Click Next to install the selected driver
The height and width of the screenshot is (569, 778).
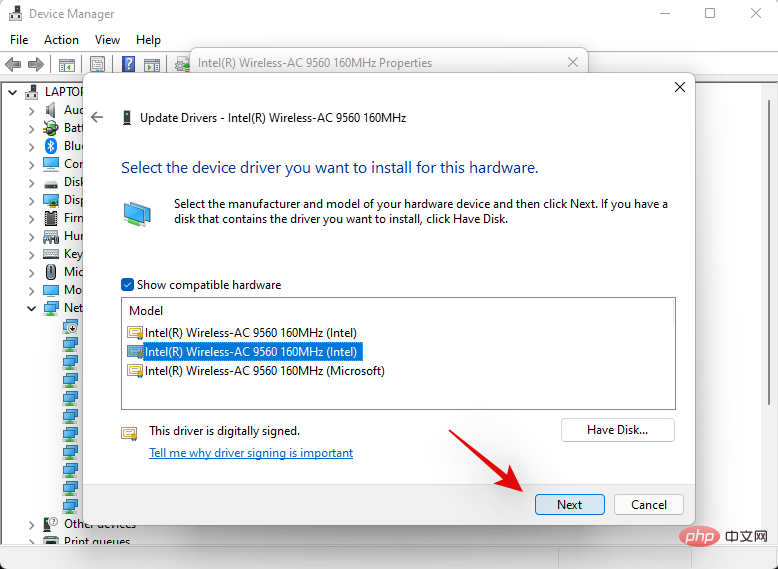point(570,505)
